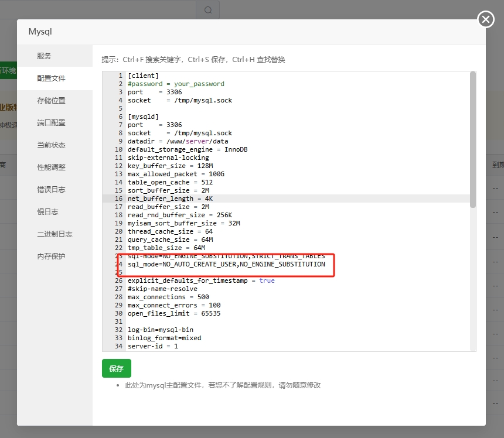Open the 慢日志 tab
Image resolution: width=504 pixels, height=438 pixels.
55,211
